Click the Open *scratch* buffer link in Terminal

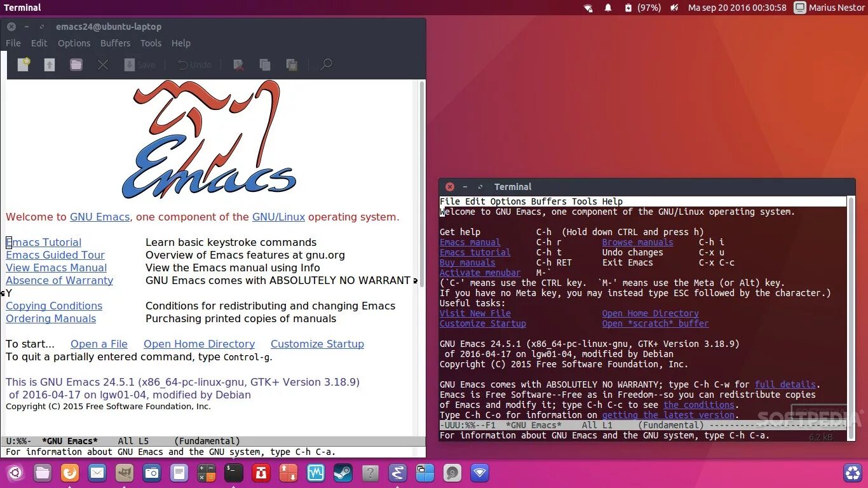pyautogui.click(x=656, y=323)
